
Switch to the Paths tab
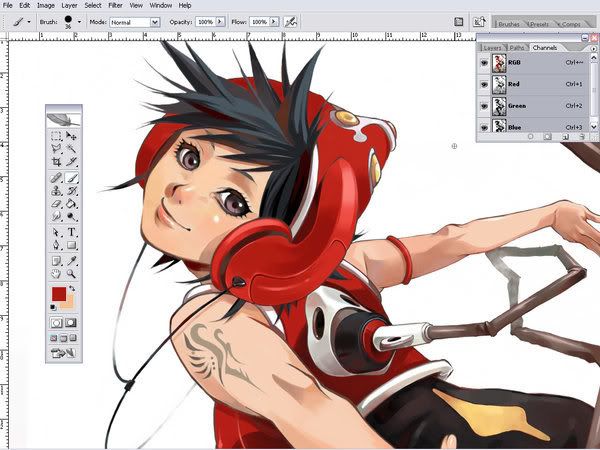pos(517,48)
